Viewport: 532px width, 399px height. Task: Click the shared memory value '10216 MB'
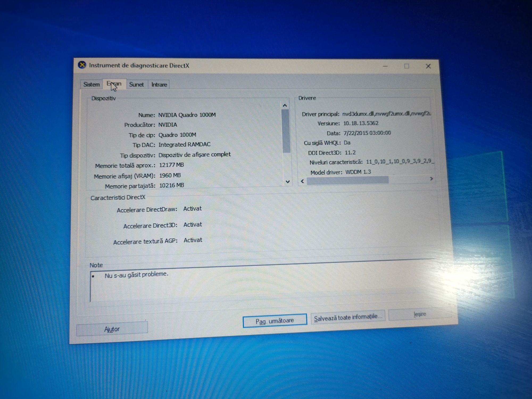pos(172,185)
